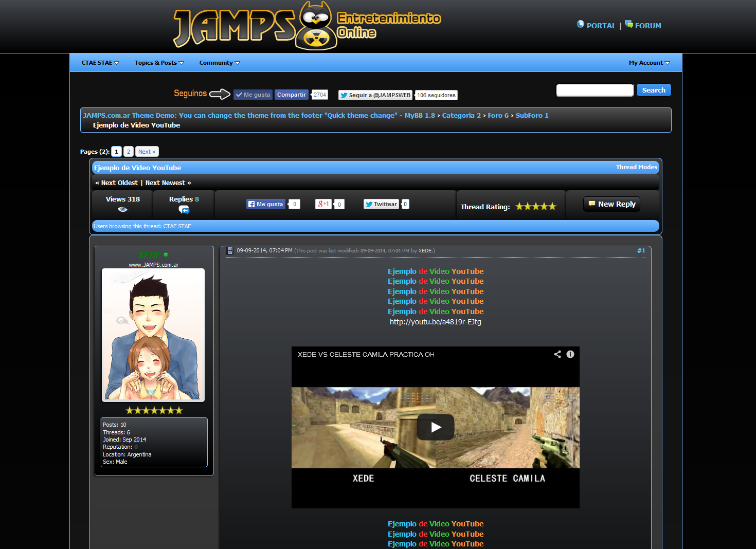The height and width of the screenshot is (549, 756).
Task: Rate the thread four stars
Action: 544,207
